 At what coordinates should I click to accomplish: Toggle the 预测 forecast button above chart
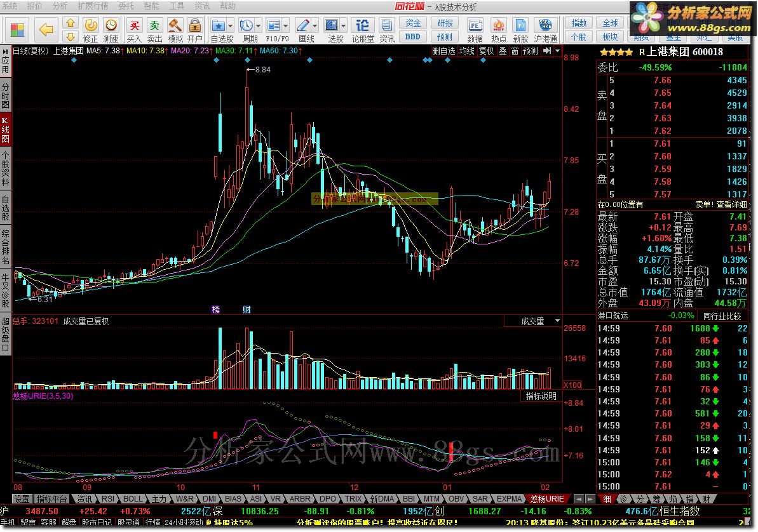click(x=531, y=51)
